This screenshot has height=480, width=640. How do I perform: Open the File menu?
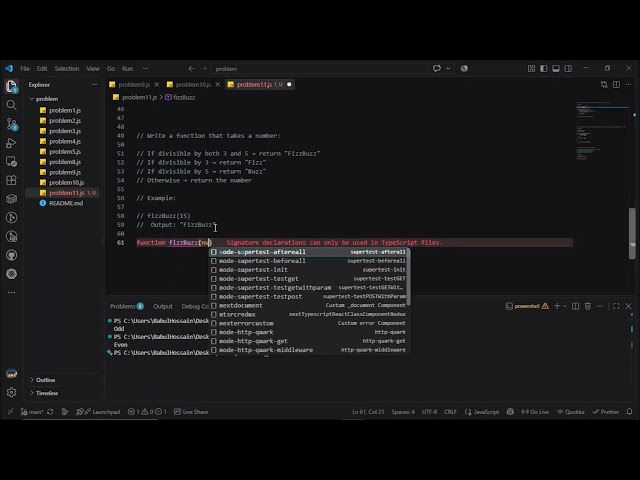pos(25,69)
